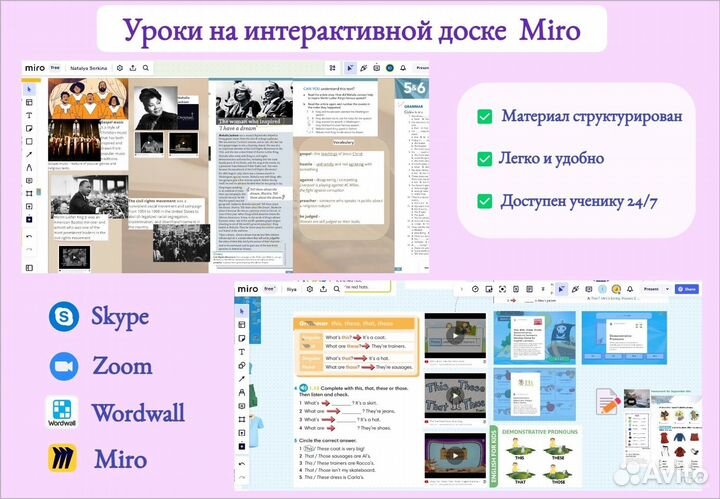
Task: Open comment tool in Natalya Serkina board
Action: pyautogui.click(x=29, y=180)
